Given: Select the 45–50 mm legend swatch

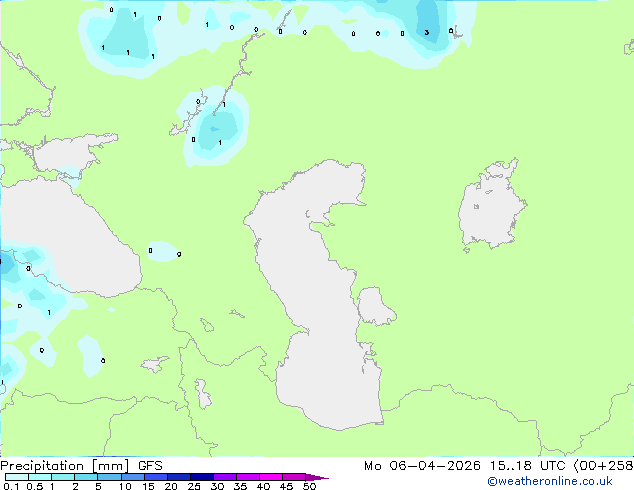Looking at the screenshot, I should 294,477.
